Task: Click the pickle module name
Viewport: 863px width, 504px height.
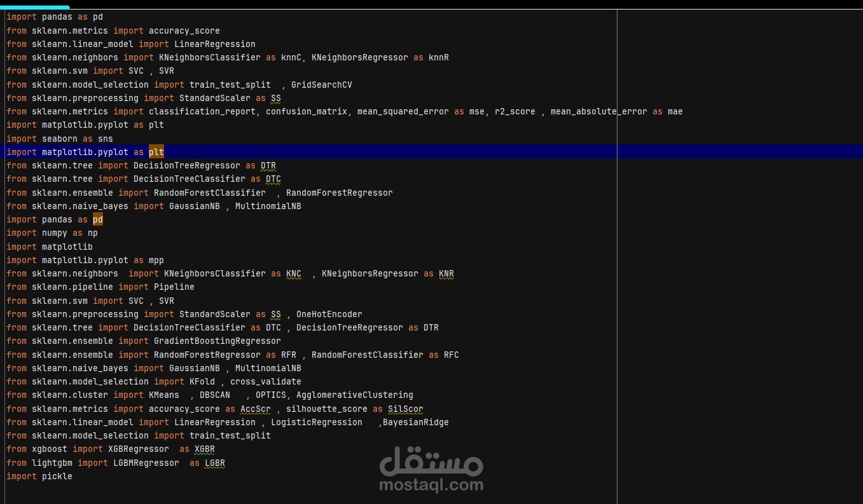Action: pos(57,476)
